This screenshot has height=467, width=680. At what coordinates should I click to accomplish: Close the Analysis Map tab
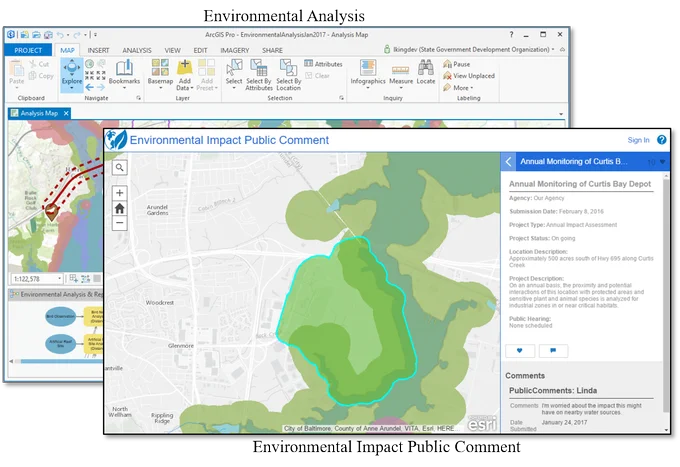point(66,113)
